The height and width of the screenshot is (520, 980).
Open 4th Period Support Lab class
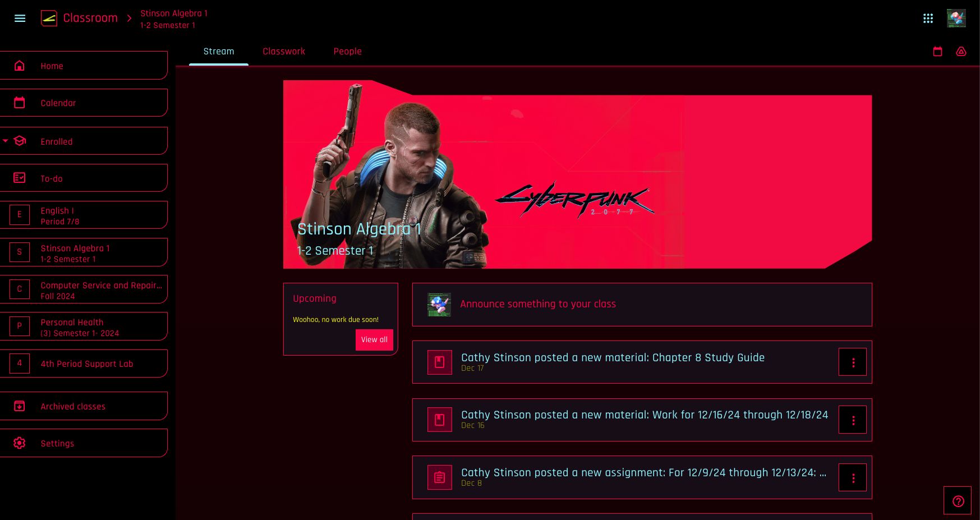pyautogui.click(x=84, y=363)
